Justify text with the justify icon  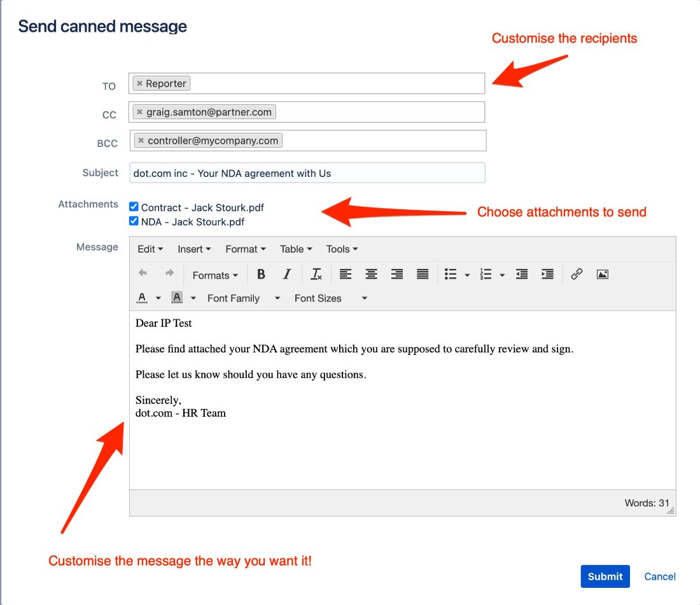point(423,274)
